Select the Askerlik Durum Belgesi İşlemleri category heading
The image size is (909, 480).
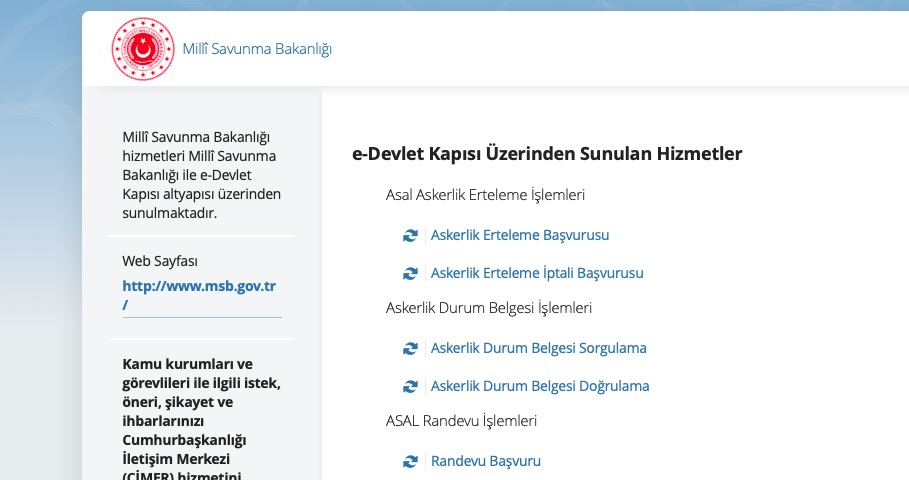(489, 308)
